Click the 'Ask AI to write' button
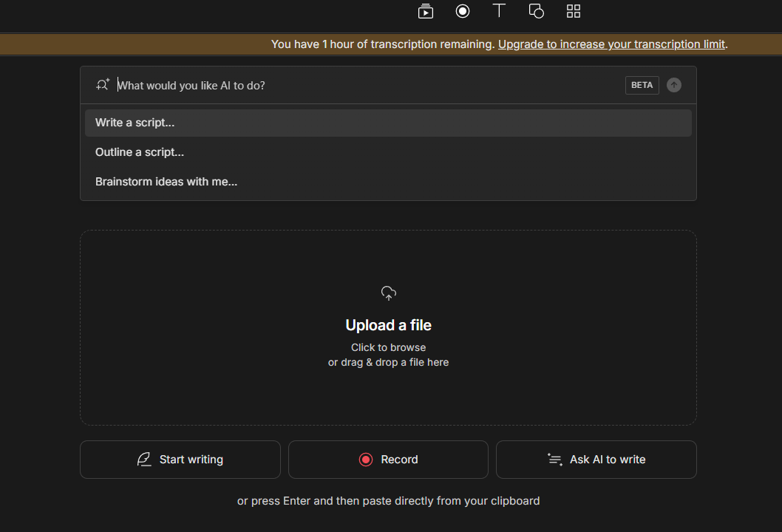 tap(596, 460)
